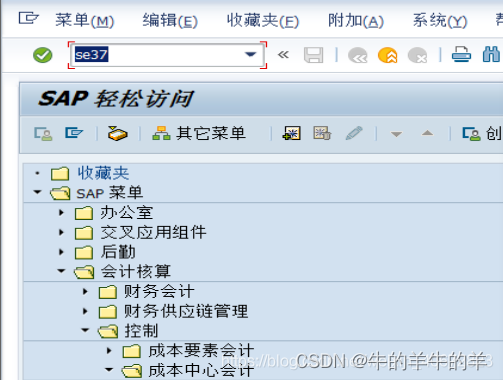This screenshot has height=380, width=503.
Task: Expand the 成本要素会计 folder
Action: pyautogui.click(x=109, y=351)
